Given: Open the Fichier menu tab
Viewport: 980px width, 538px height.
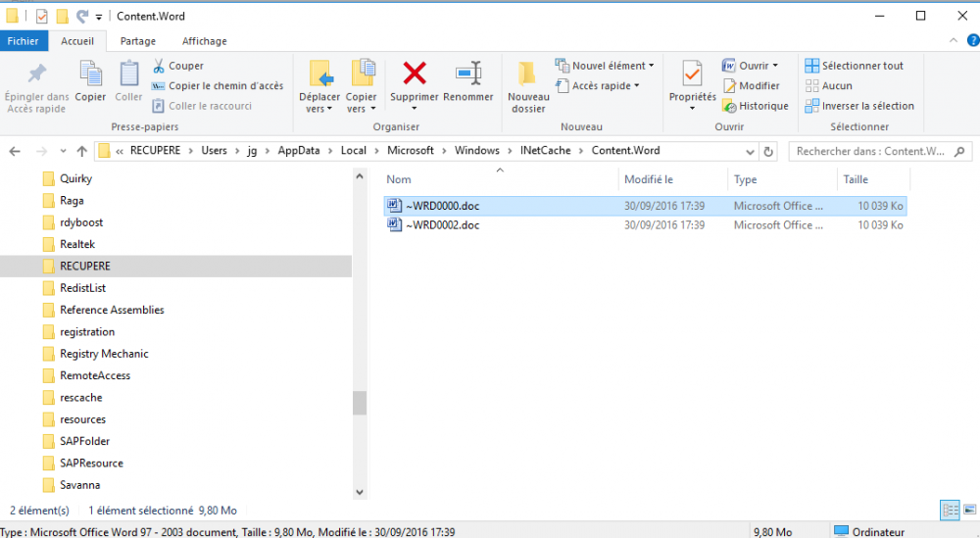Looking at the screenshot, I should click(23, 40).
